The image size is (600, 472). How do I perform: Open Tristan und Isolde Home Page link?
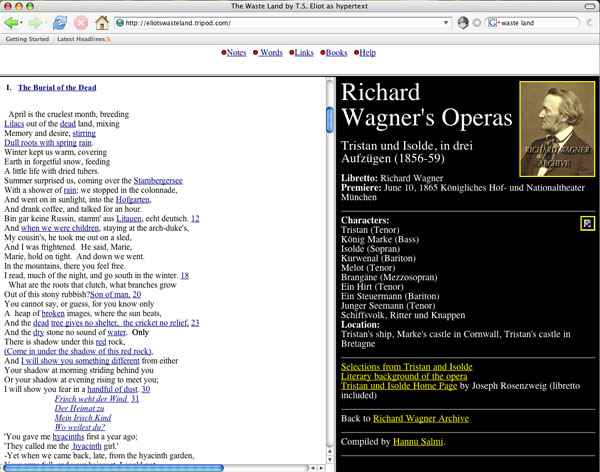(399, 386)
